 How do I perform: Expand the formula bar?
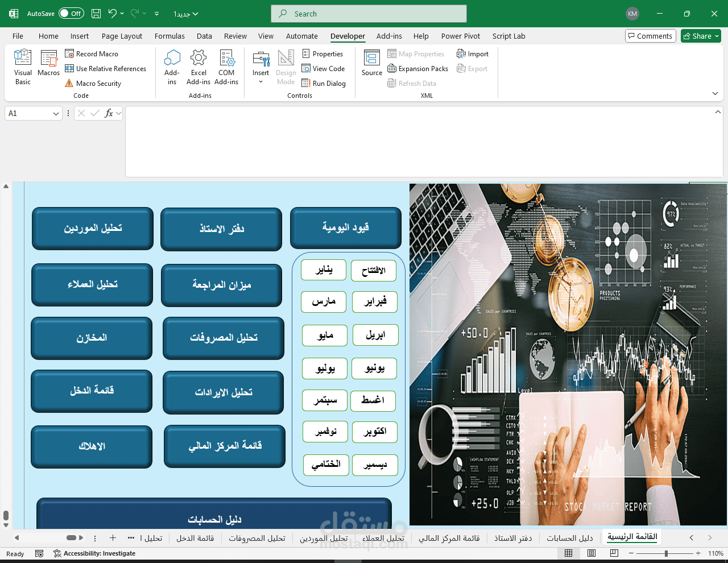tap(718, 112)
